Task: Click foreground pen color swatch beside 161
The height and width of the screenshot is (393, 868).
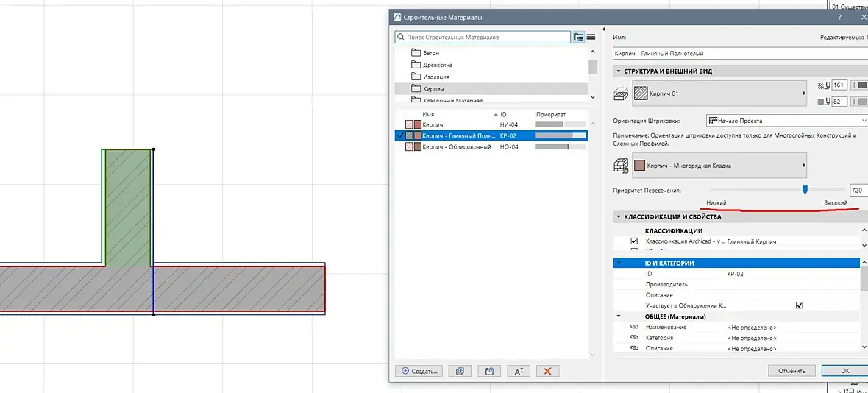Action: point(862,85)
